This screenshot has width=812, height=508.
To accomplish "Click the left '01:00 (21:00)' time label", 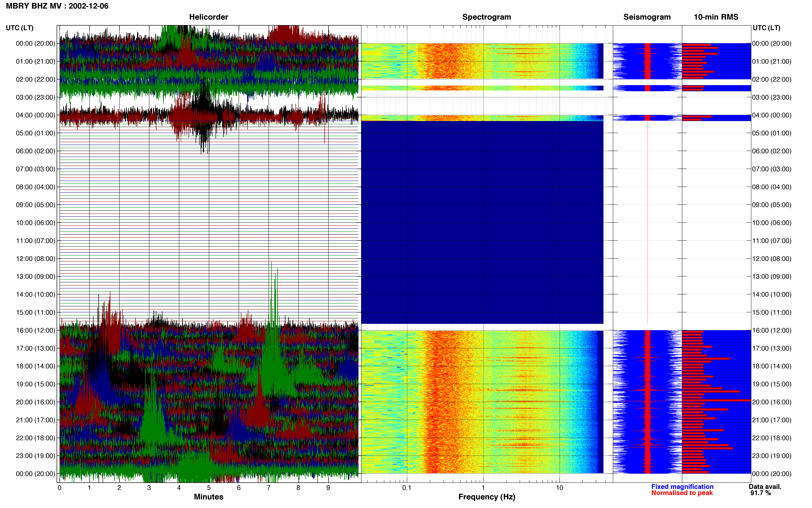I will point(36,61).
